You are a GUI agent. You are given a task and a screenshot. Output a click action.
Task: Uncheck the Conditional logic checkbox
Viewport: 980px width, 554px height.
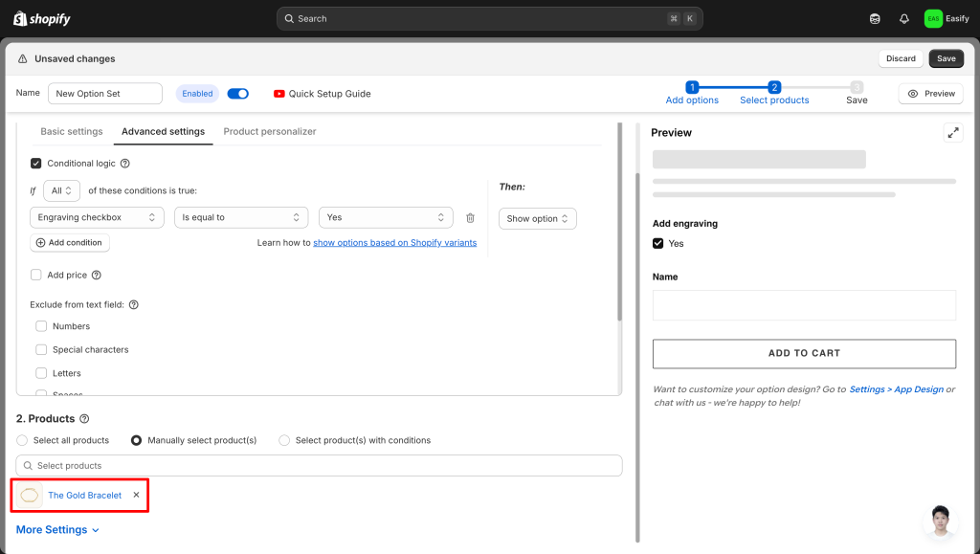pos(36,164)
